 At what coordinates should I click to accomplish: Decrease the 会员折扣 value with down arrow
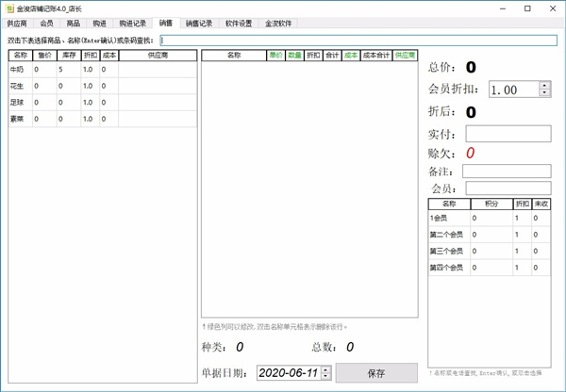pos(544,93)
